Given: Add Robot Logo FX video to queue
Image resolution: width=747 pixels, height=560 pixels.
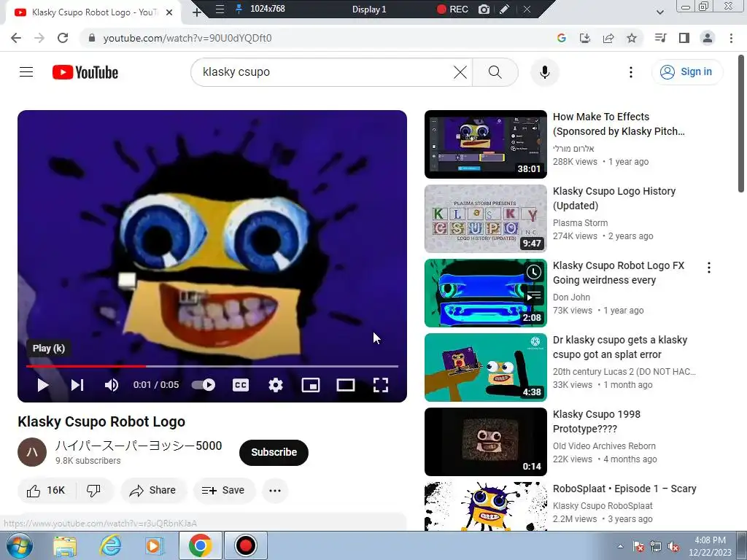Looking at the screenshot, I should [533, 296].
